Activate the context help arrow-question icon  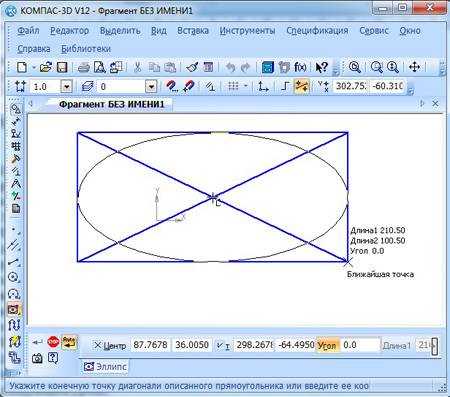click(321, 67)
